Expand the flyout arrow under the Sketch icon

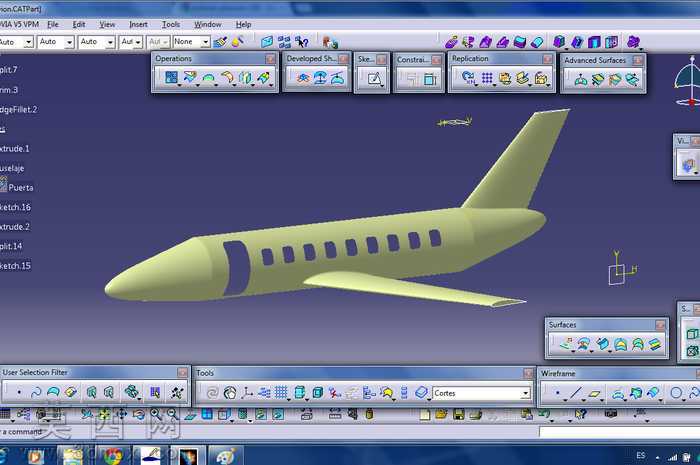383,86
